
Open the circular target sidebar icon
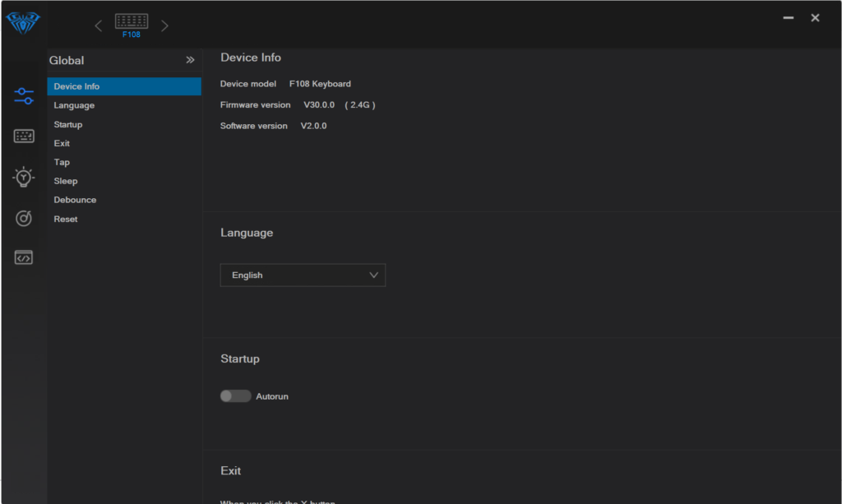pyautogui.click(x=24, y=218)
